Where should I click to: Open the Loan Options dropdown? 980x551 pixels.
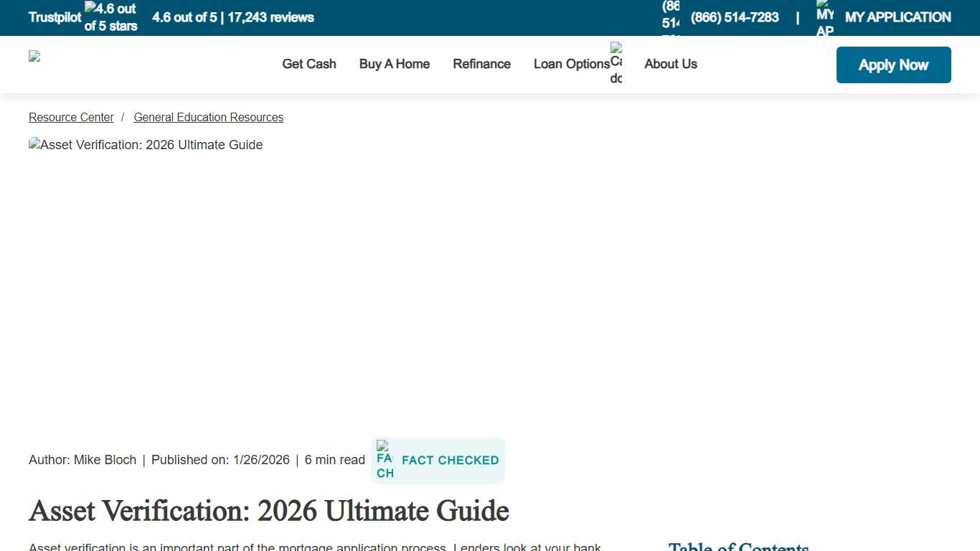pyautogui.click(x=572, y=64)
